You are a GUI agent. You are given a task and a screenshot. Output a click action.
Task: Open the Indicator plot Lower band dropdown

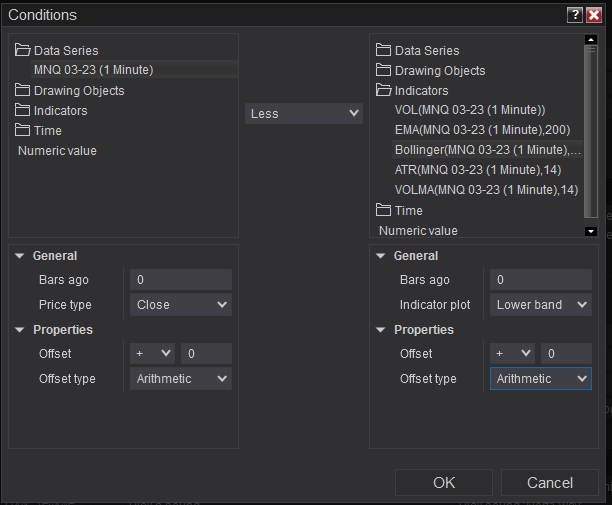pos(541,305)
